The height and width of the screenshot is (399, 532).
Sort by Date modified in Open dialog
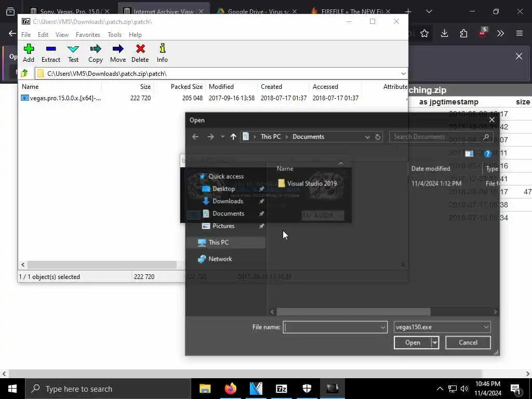click(431, 169)
